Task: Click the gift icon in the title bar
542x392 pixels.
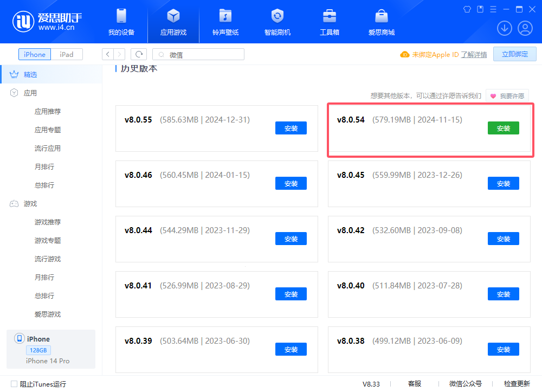Action: tap(467, 9)
